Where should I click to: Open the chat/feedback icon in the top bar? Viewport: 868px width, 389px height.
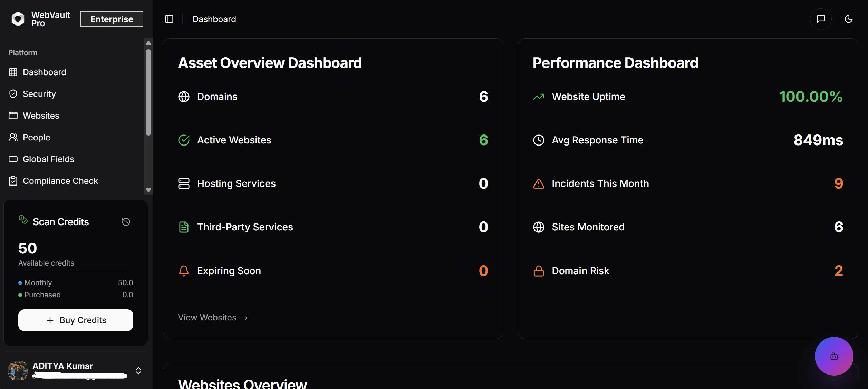coord(821,19)
